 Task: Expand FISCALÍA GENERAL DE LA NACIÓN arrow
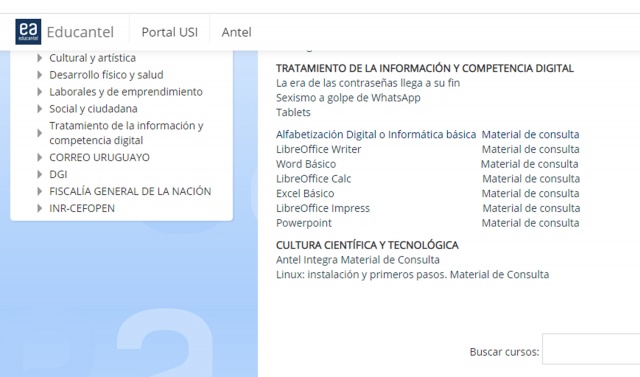pos(40,191)
